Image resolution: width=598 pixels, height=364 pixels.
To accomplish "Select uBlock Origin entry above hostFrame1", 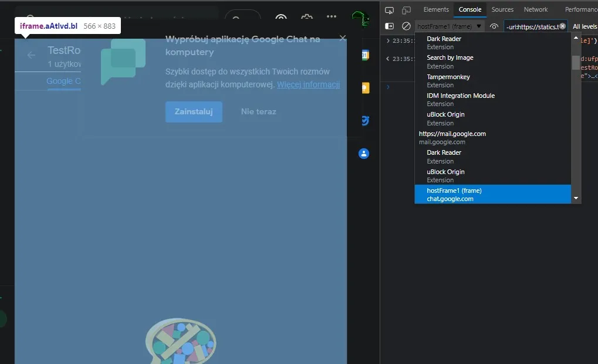I will click(x=493, y=175).
